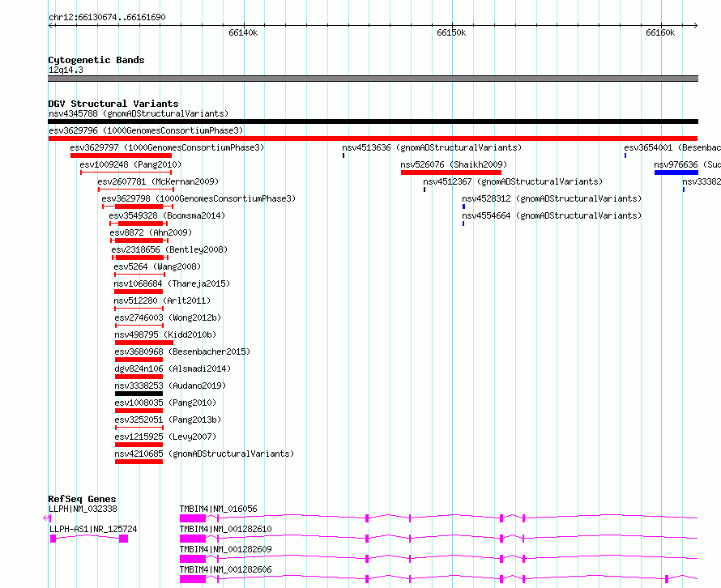Click the chr12:66130674..66161690 coordinate label
Screen dimensions: 721x588
click(107, 17)
